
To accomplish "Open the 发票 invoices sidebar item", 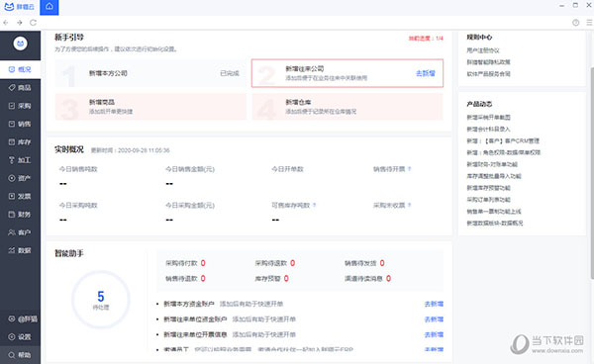I will point(20,197).
